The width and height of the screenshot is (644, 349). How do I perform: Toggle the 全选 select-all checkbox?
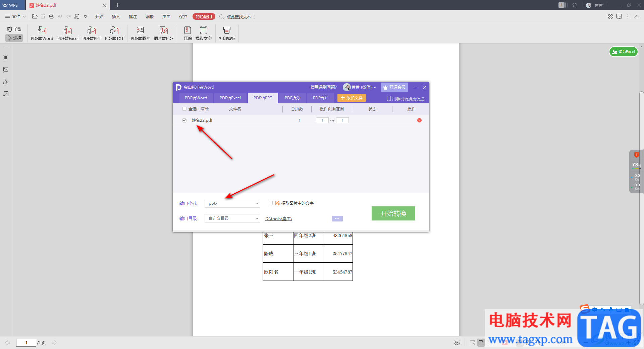(184, 109)
